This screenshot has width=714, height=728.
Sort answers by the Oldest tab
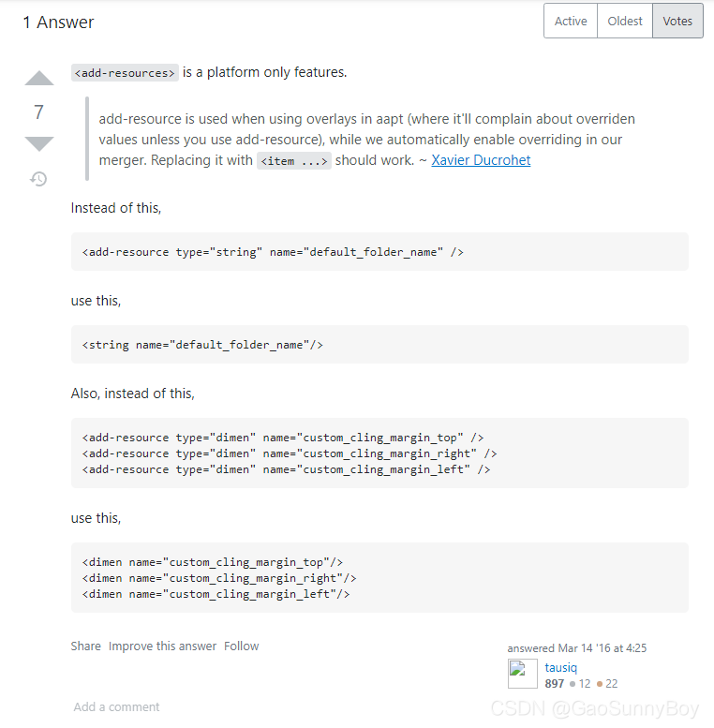(625, 21)
